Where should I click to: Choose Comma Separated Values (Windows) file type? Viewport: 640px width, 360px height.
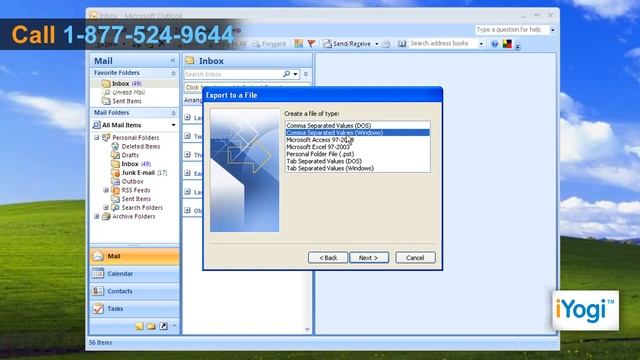point(358,133)
